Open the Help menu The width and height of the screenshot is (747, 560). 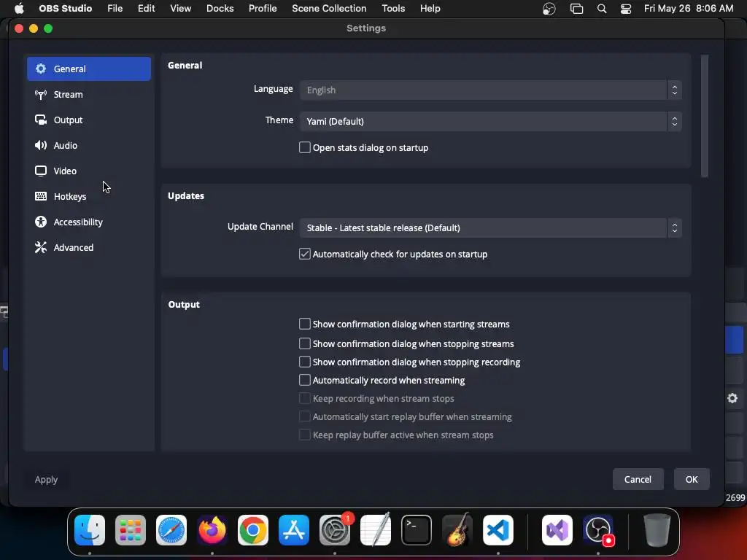pos(430,8)
